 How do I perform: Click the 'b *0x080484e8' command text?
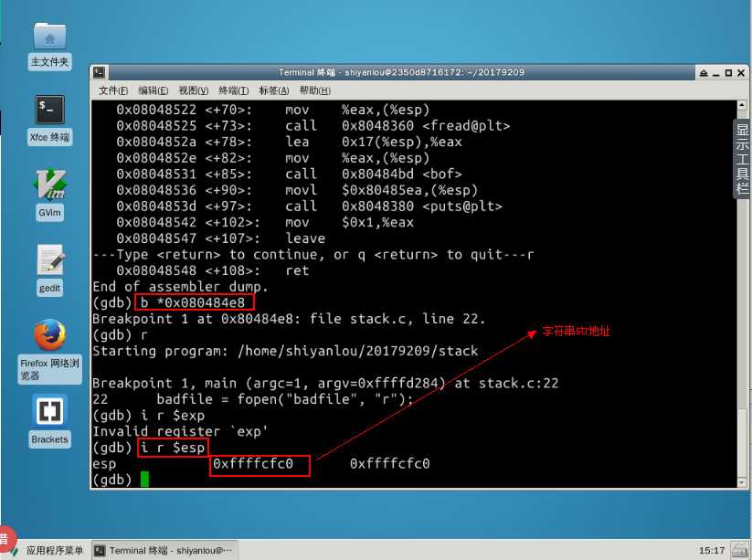click(x=193, y=302)
